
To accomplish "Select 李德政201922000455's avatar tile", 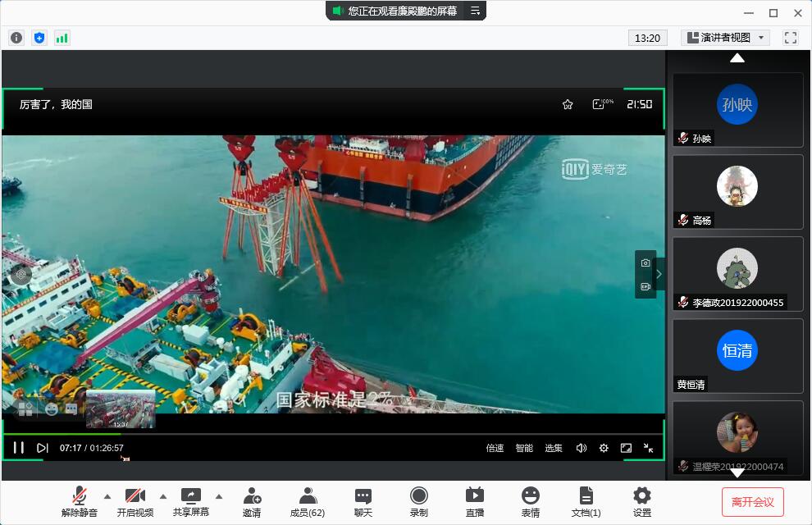I will point(738,273).
